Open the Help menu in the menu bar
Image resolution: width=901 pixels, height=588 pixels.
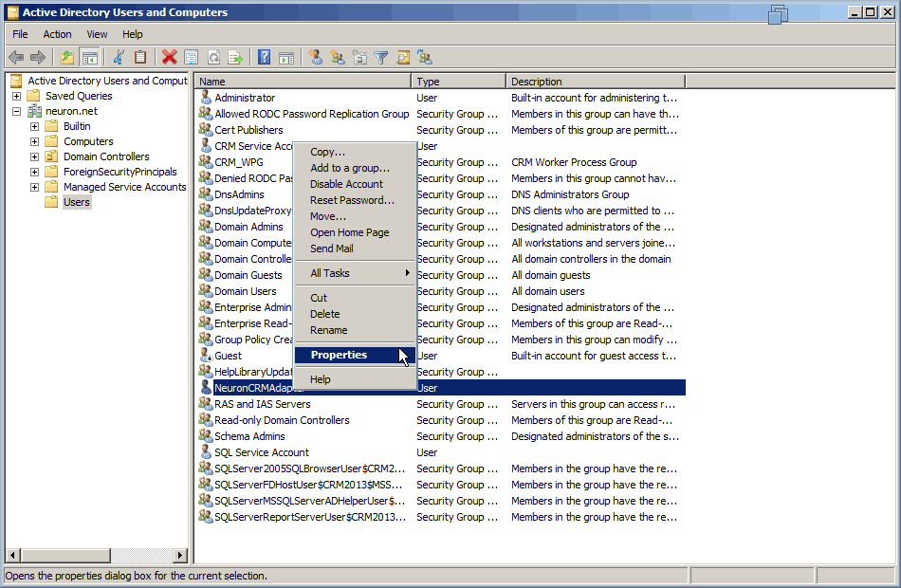[133, 34]
